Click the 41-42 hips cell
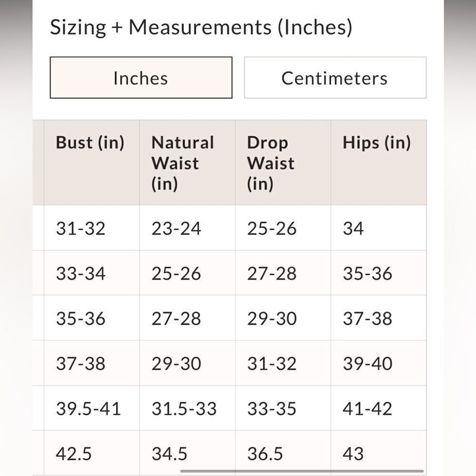This screenshot has width=476, height=476. click(367, 408)
